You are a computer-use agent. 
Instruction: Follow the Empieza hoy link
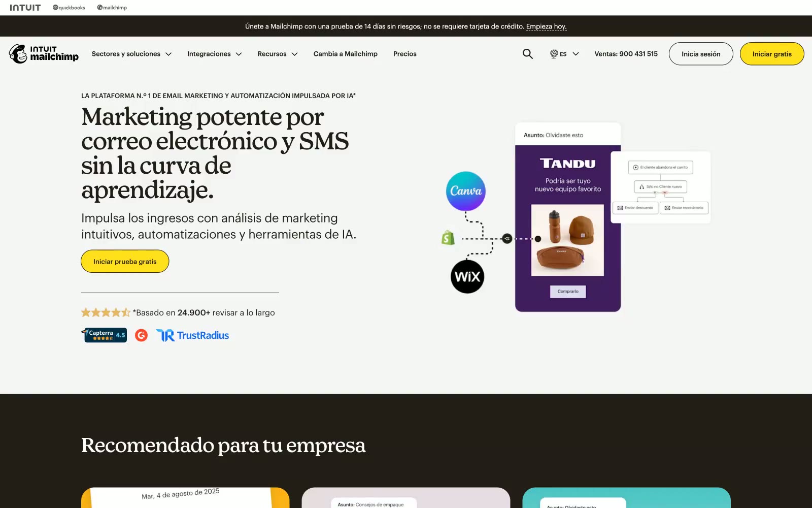(x=547, y=26)
